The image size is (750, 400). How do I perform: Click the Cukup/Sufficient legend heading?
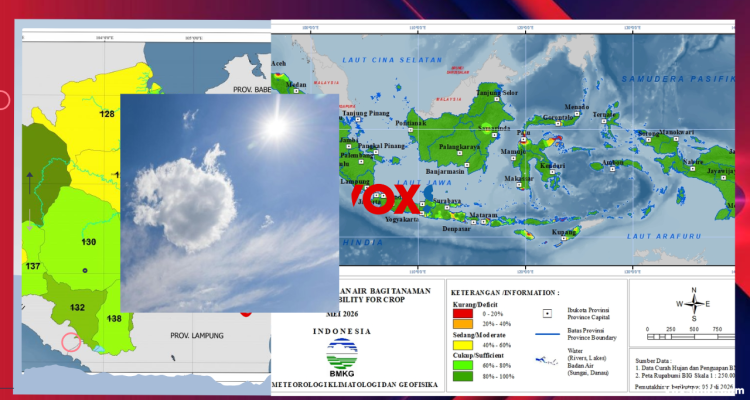476,356
